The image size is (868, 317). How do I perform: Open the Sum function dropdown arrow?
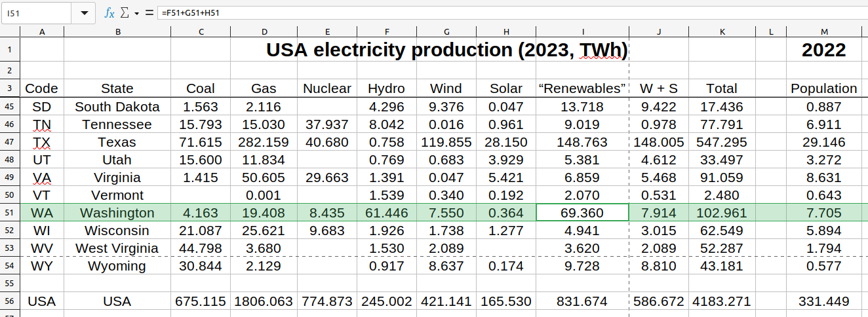point(136,13)
